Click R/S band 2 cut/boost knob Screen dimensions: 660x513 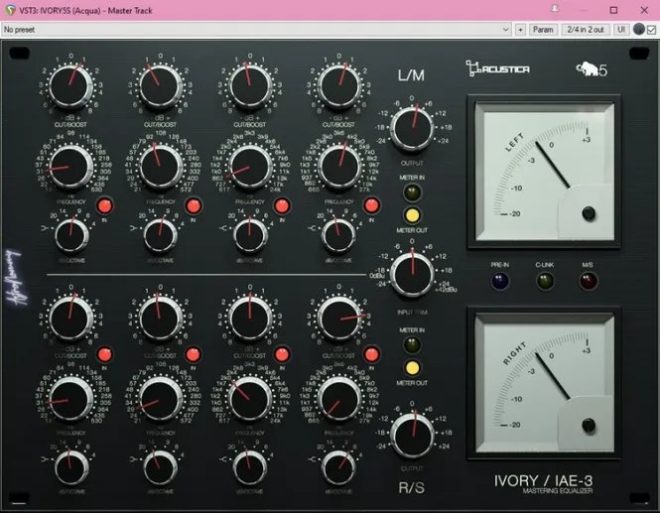(x=160, y=318)
